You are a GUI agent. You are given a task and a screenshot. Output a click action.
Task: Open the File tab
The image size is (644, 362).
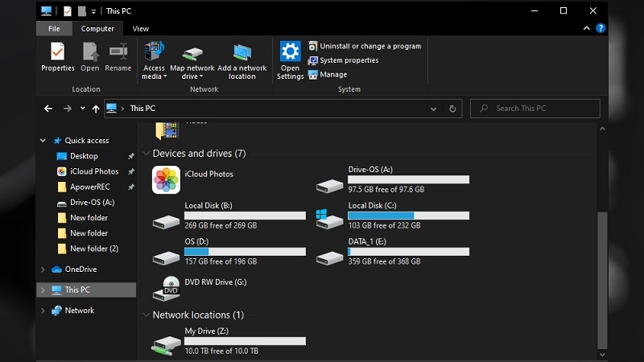coord(54,29)
